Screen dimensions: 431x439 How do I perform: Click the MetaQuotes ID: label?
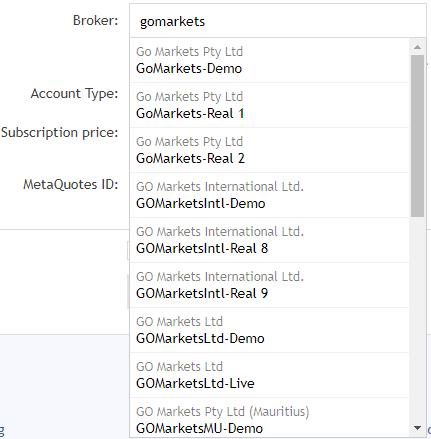(x=71, y=184)
